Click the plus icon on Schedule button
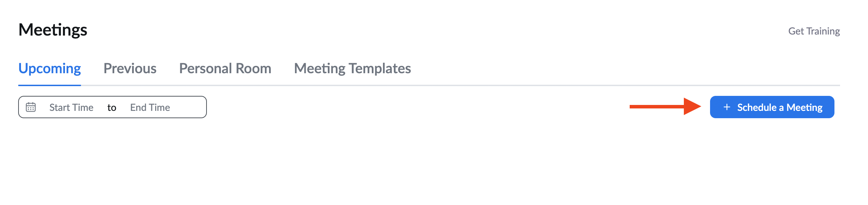 (x=727, y=107)
